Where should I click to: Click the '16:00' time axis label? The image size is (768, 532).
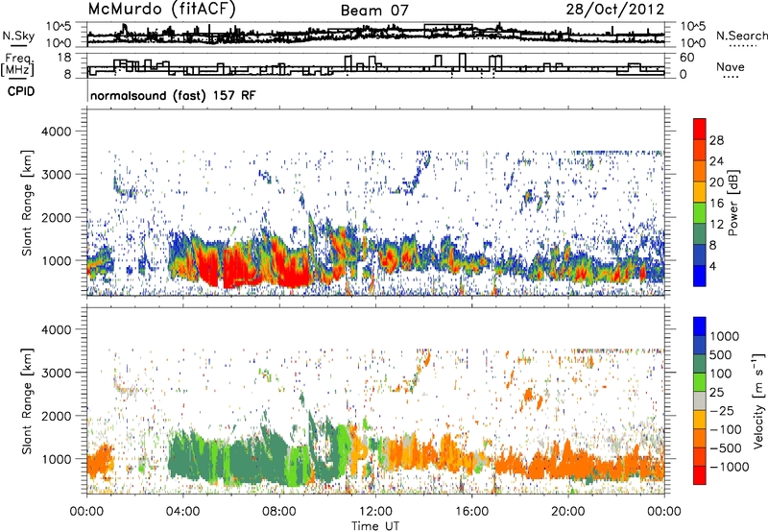[471, 512]
